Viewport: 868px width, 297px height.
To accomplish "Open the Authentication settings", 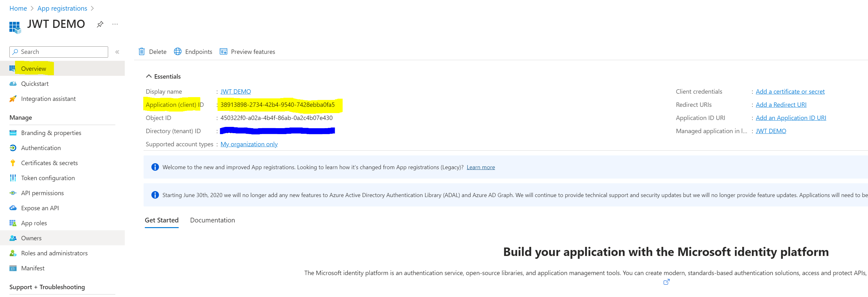I will (41, 148).
